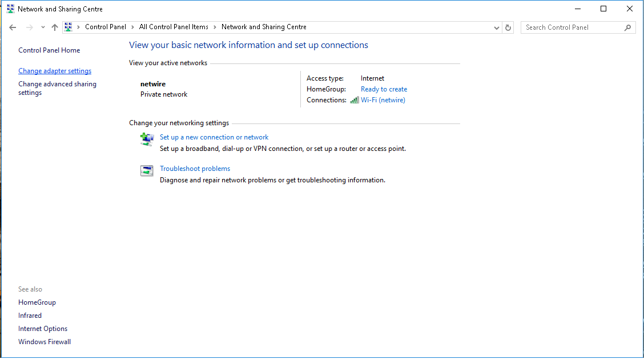Click the Control Panel icon in address bar
Screen dimensions: 644x359
pyautogui.click(x=69, y=27)
